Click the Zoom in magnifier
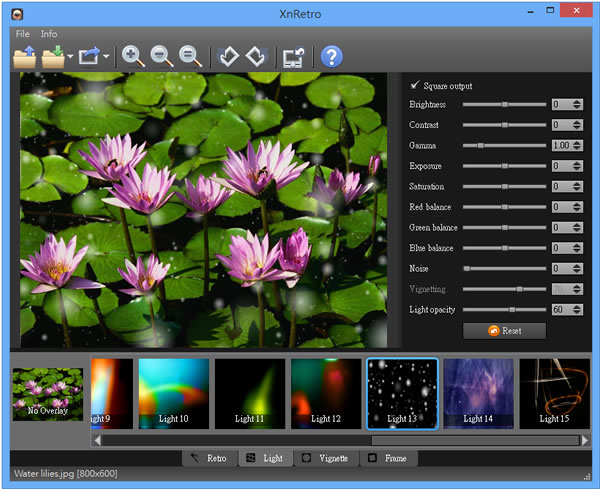 point(133,57)
